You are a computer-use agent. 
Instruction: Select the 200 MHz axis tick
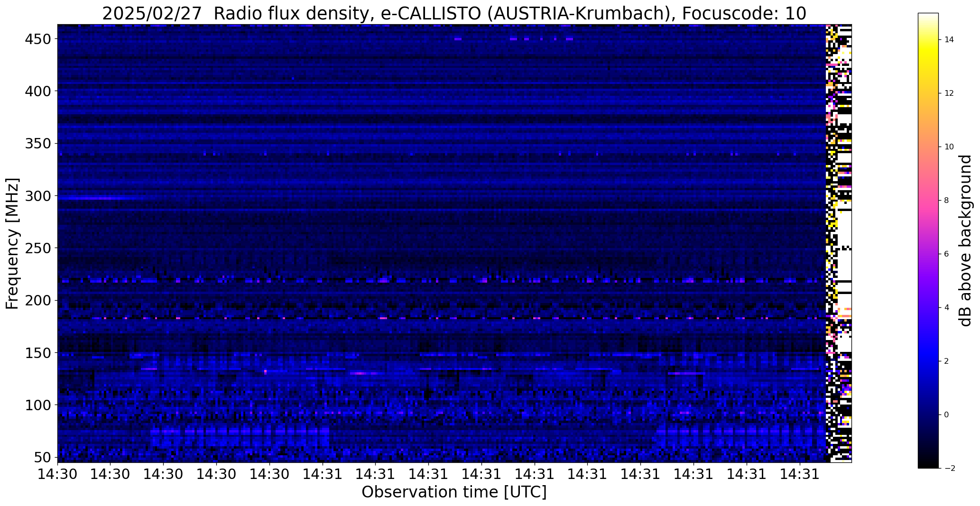37,301
